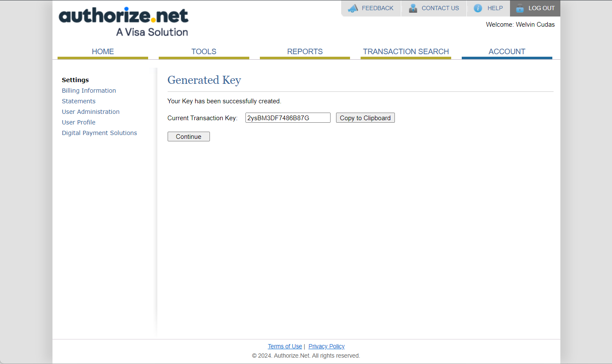612x364 pixels.
Task: Click the Current Transaction Key field
Action: 288,118
